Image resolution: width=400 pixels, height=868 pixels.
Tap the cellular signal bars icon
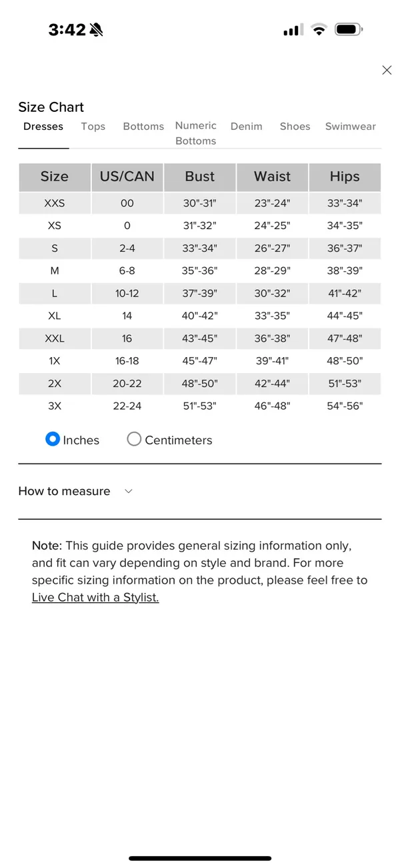[293, 30]
